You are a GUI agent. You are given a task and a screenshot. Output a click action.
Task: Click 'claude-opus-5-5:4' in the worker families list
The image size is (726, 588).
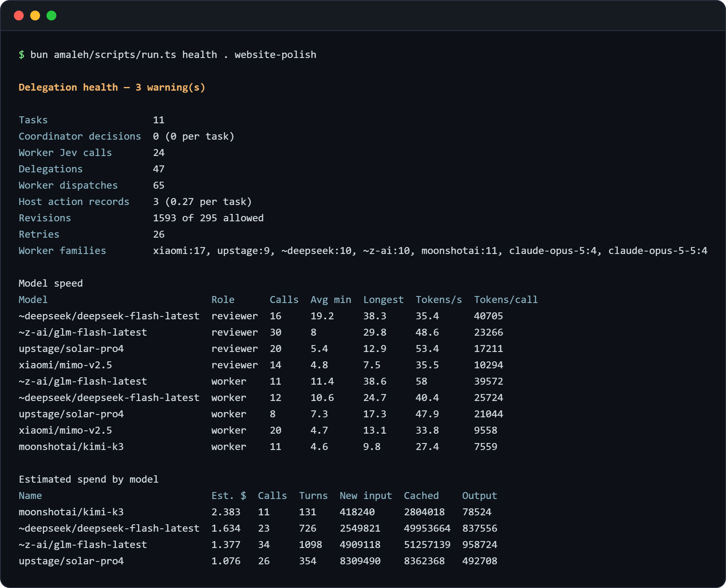658,251
